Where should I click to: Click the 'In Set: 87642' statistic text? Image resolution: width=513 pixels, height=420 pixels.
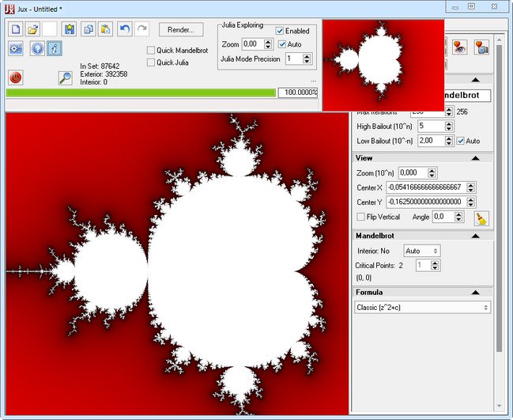point(100,66)
